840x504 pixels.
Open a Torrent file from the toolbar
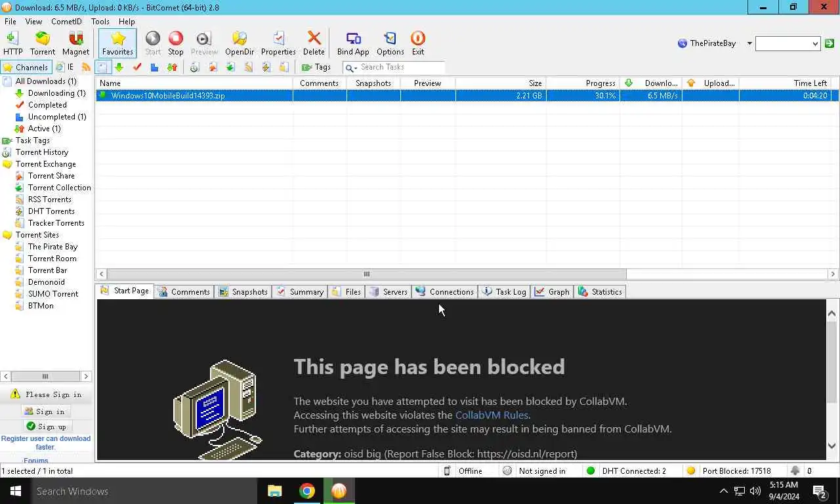[x=43, y=43]
